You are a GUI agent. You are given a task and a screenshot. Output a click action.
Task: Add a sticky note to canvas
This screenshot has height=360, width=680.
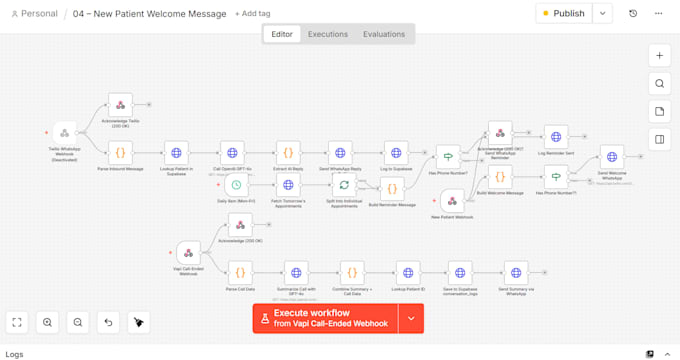click(x=660, y=111)
